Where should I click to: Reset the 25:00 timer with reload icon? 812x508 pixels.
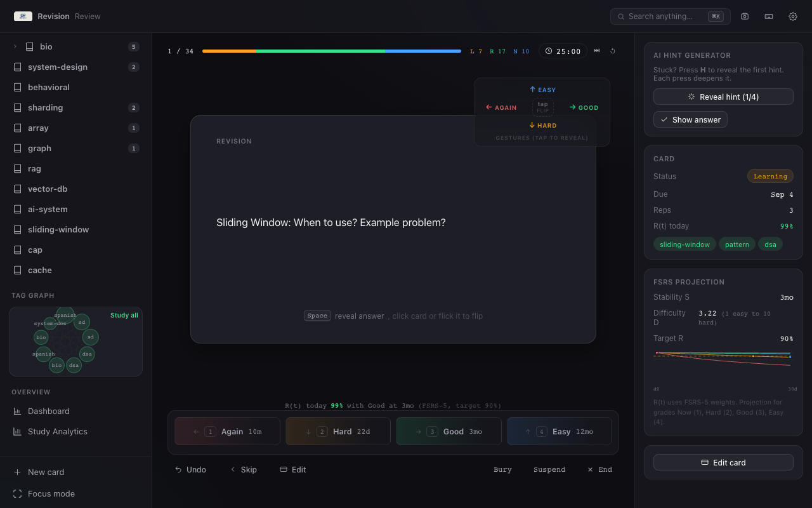click(613, 51)
